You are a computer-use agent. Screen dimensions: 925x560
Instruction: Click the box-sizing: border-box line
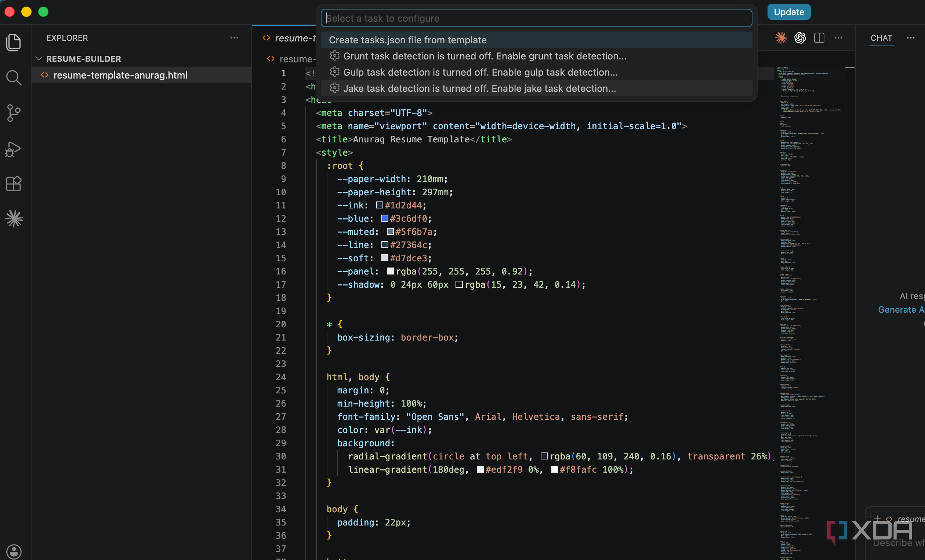coord(398,337)
